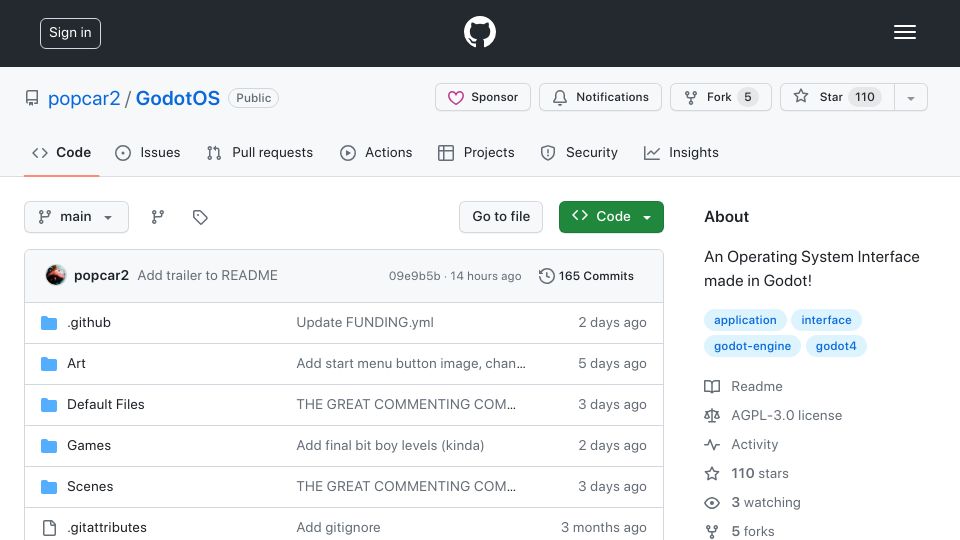Image resolution: width=960 pixels, height=540 pixels.
Task: Click the license scale icon
Action: click(712, 416)
